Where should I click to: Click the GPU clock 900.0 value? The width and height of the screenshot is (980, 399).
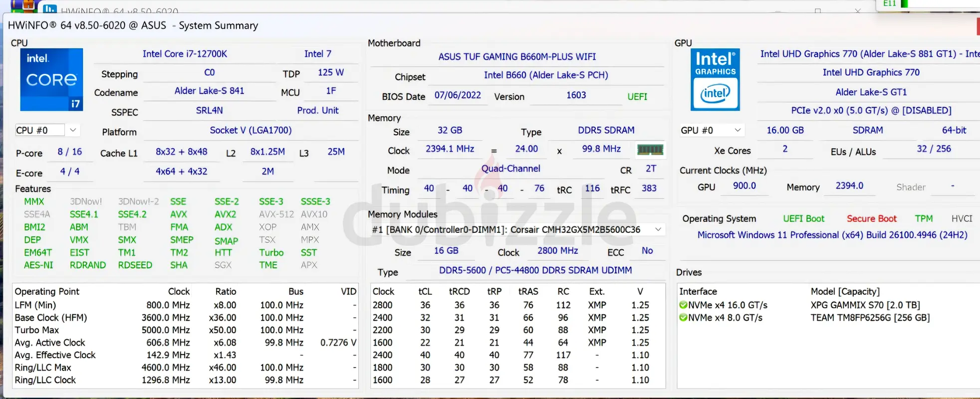coord(744,186)
